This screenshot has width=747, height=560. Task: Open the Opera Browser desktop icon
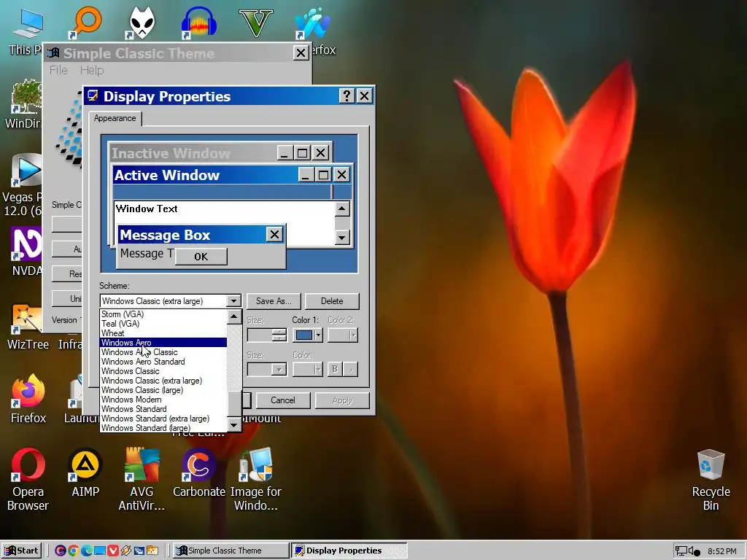(28, 464)
